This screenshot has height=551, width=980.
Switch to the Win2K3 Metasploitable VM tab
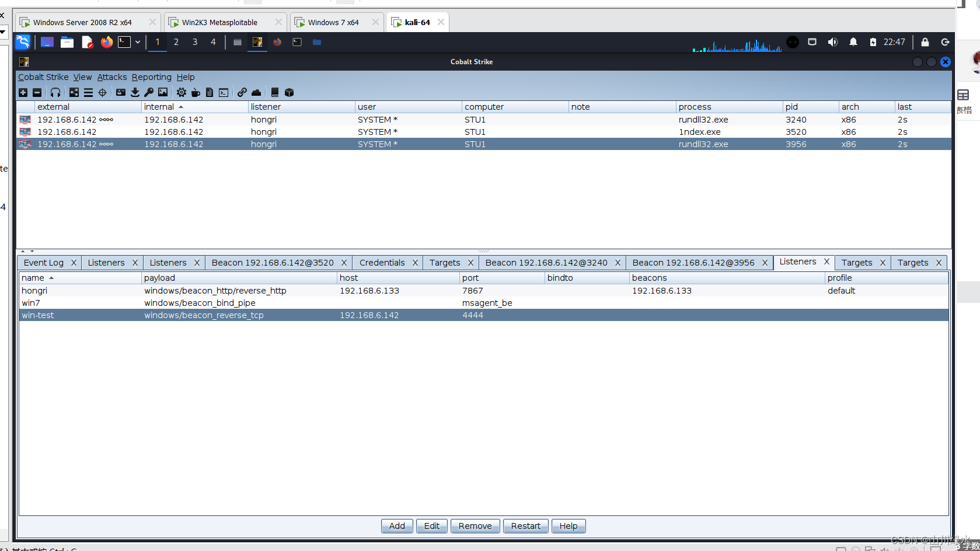coord(219,22)
